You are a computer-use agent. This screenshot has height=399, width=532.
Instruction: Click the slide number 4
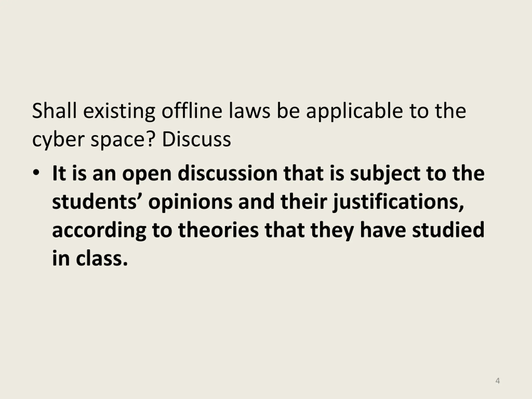tap(498, 381)
